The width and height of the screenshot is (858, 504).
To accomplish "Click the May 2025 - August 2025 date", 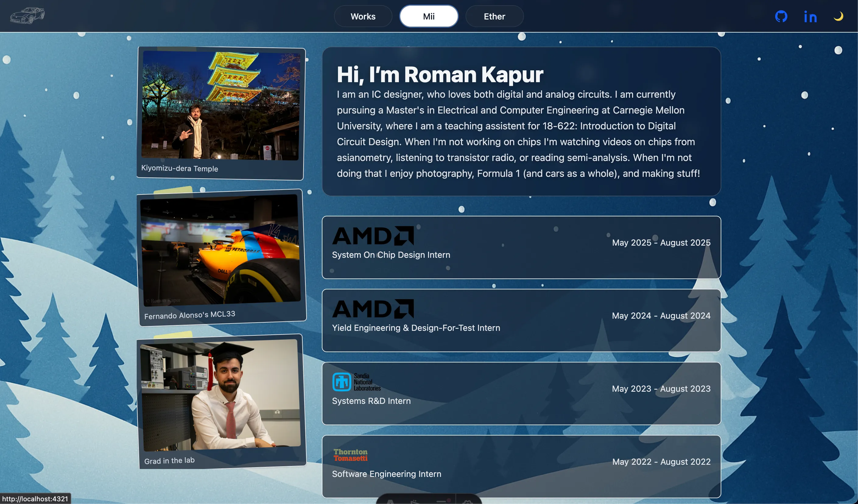I will [x=661, y=243].
